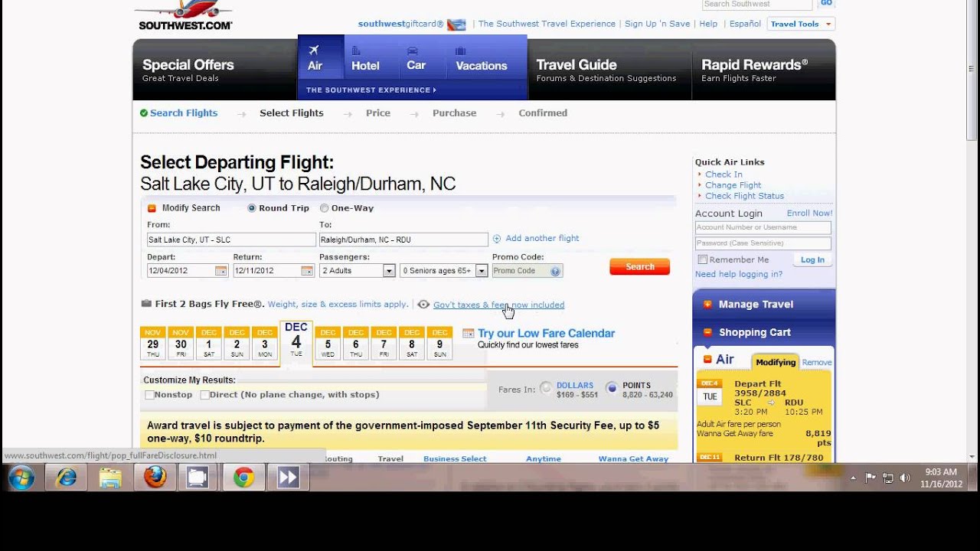Open the Windows Start button
Screen dimensions: 980x551
(21, 478)
